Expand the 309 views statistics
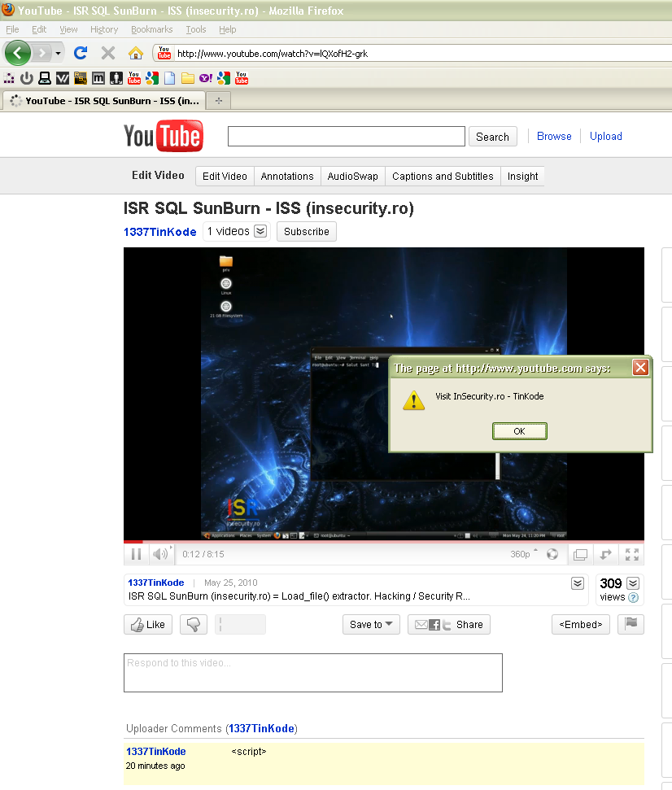 pyautogui.click(x=633, y=583)
